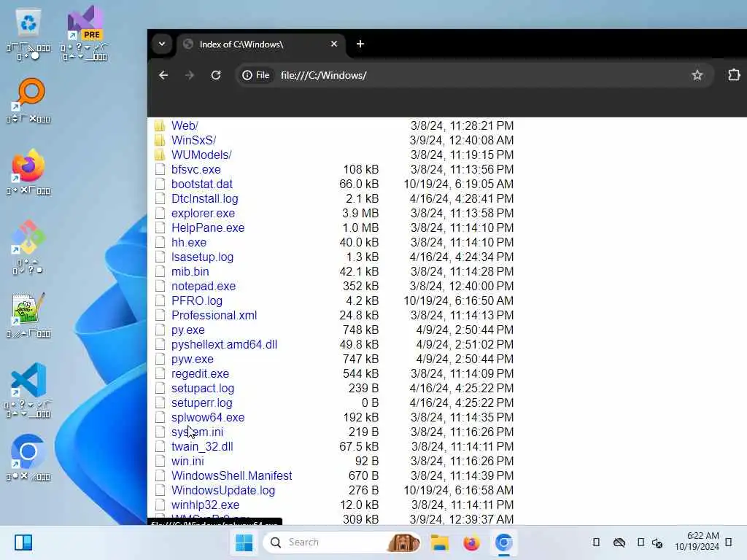Click the py.exe link
Screen dimensions: 747x560
187,330
